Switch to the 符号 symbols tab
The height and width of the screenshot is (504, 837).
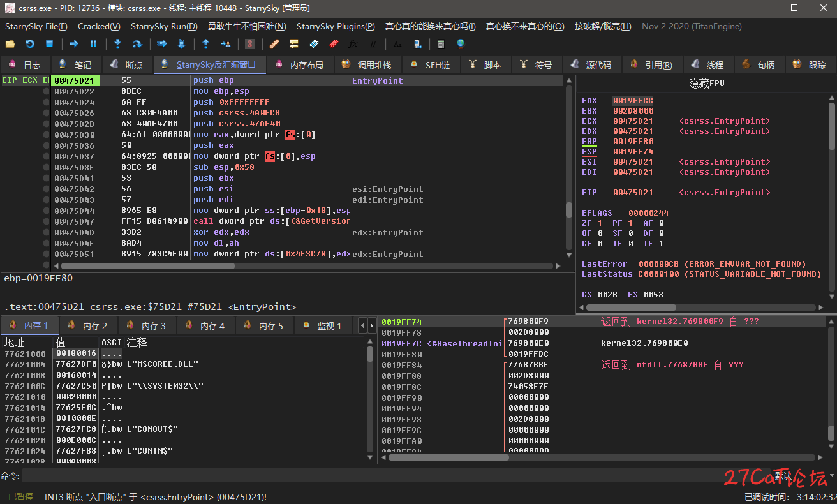pos(537,64)
